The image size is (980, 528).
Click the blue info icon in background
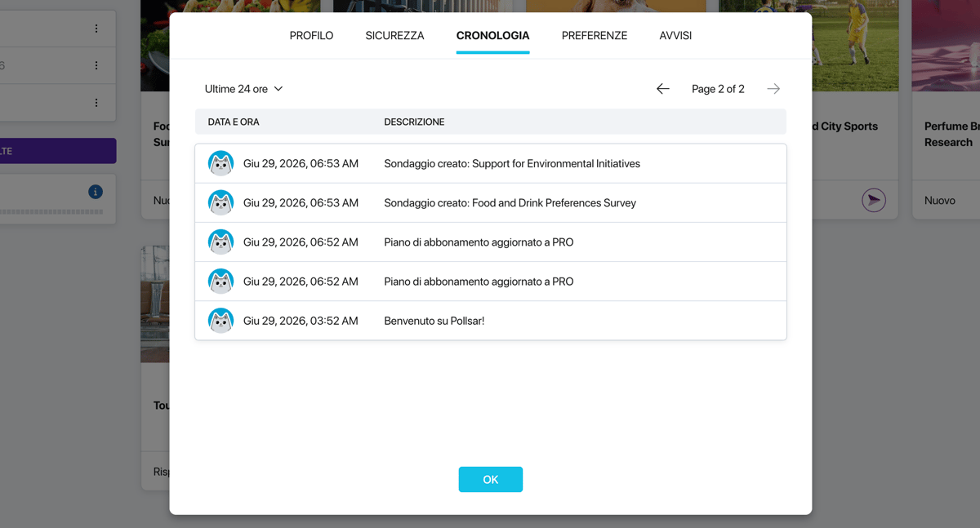[x=96, y=192]
